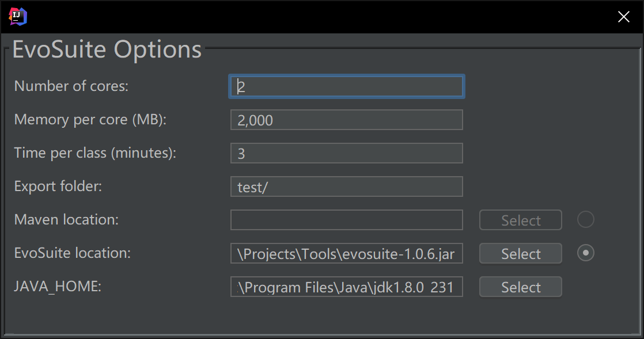Click the "Export folder:" label
Image resolution: width=644 pixels, height=339 pixels.
pyautogui.click(x=58, y=186)
